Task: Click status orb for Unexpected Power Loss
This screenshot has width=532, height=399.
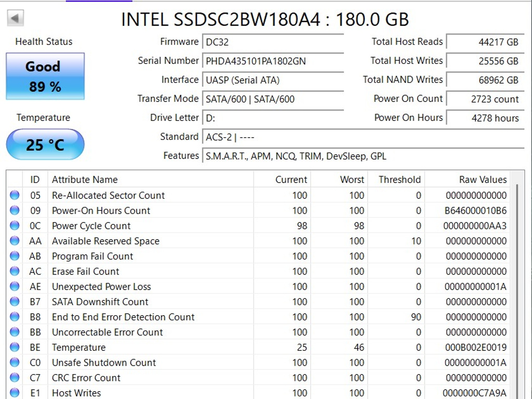Action: pyautogui.click(x=15, y=286)
